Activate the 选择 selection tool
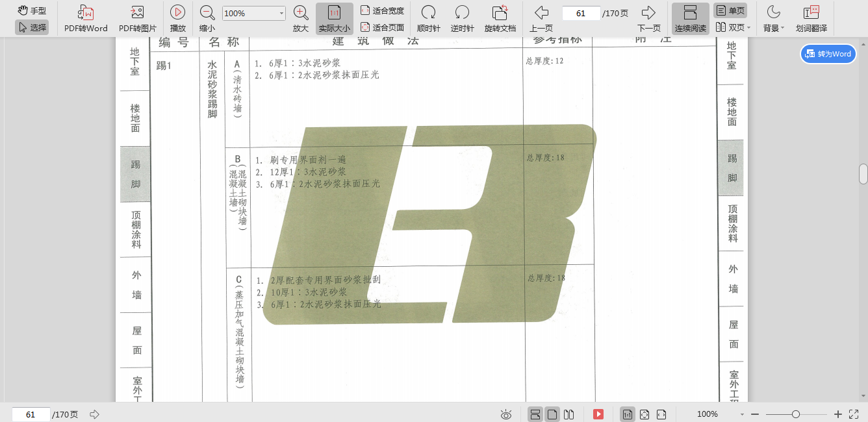868x422 pixels. (32, 27)
